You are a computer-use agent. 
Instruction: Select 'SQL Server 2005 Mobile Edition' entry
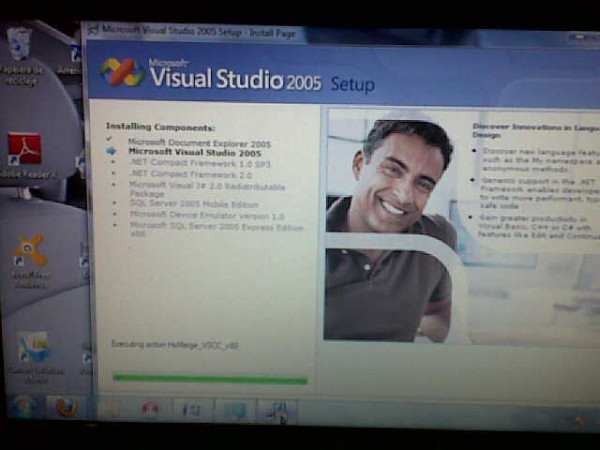(194, 204)
